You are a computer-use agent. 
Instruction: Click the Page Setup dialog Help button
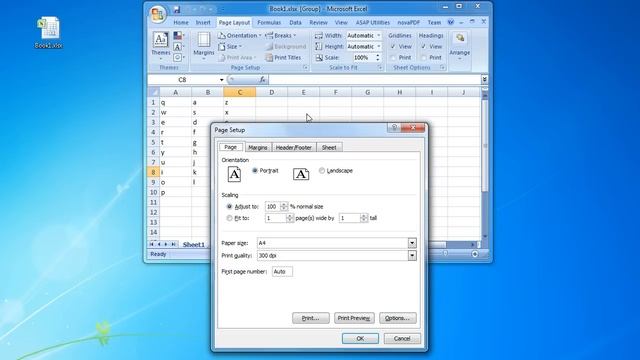(394, 127)
